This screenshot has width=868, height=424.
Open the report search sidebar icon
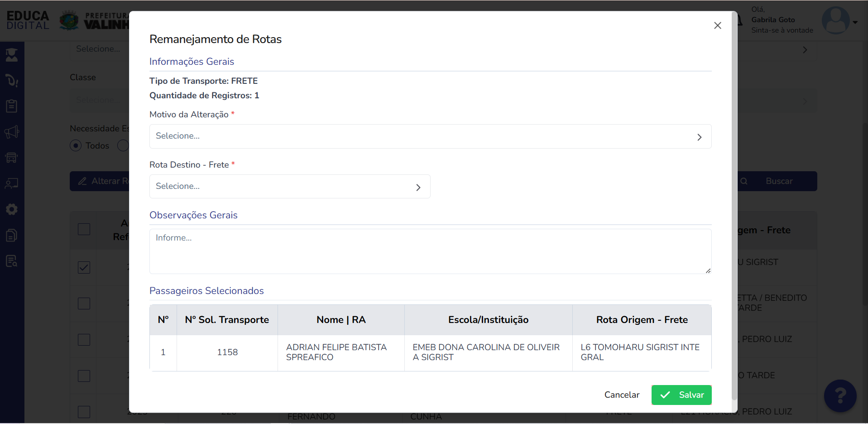(x=12, y=261)
